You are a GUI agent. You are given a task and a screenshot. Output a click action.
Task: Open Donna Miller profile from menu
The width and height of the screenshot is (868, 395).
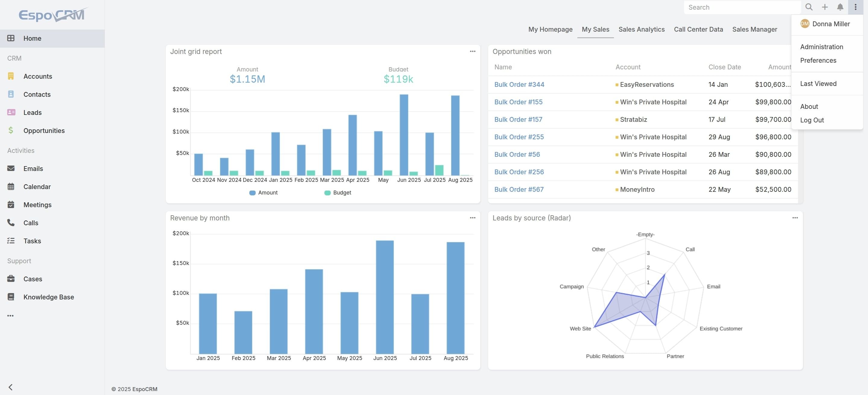click(x=827, y=24)
